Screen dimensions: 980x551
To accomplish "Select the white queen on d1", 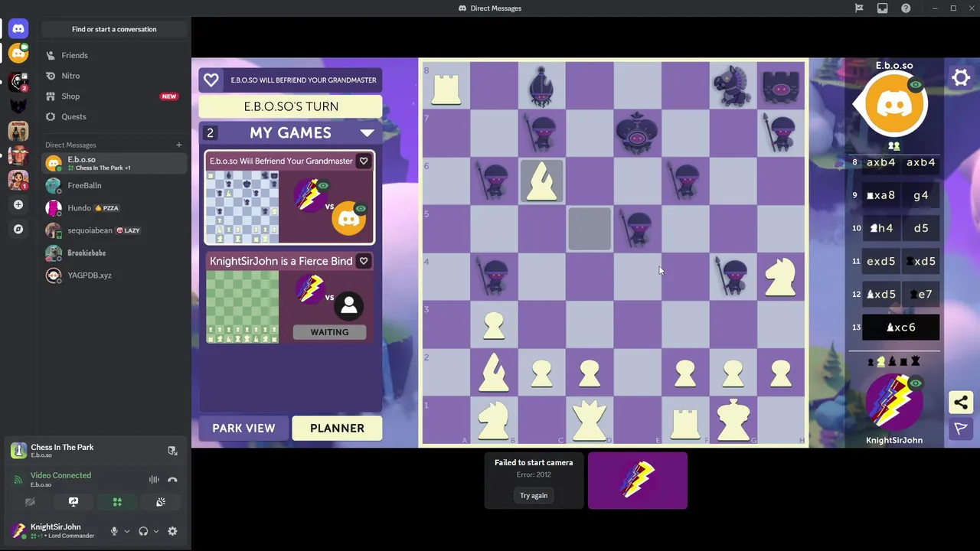I will (x=590, y=420).
